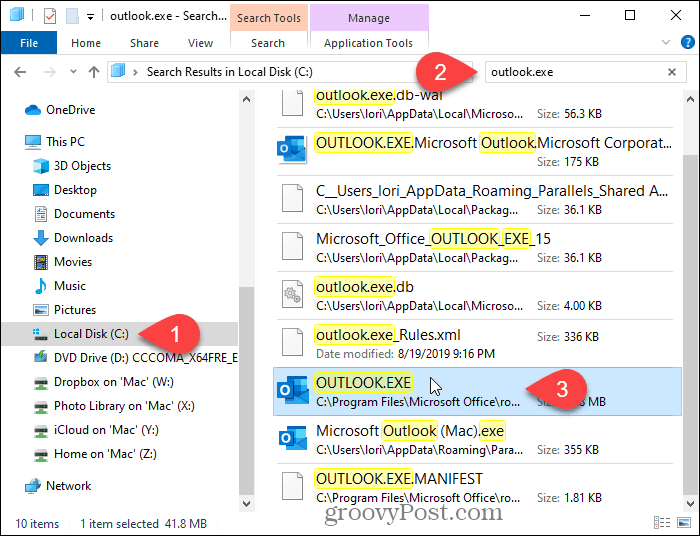Go back with the Back arrow
Image resolution: width=700 pixels, height=536 pixels.
pyautogui.click(x=20, y=72)
